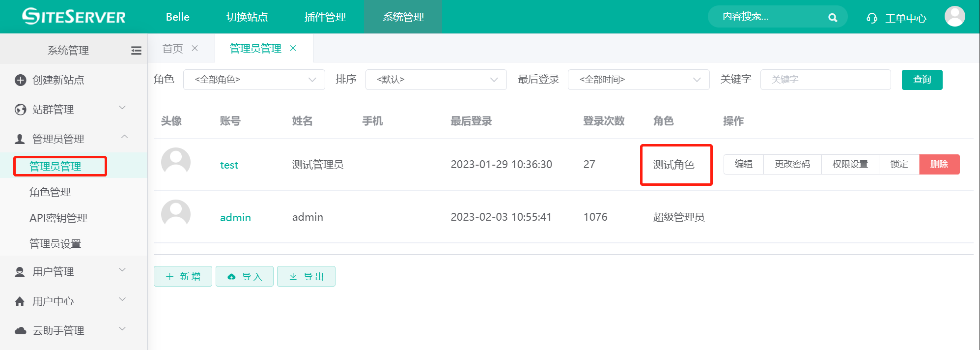This screenshot has width=980, height=350.
Task: Click the user avatar in top right corner
Action: coord(954,17)
